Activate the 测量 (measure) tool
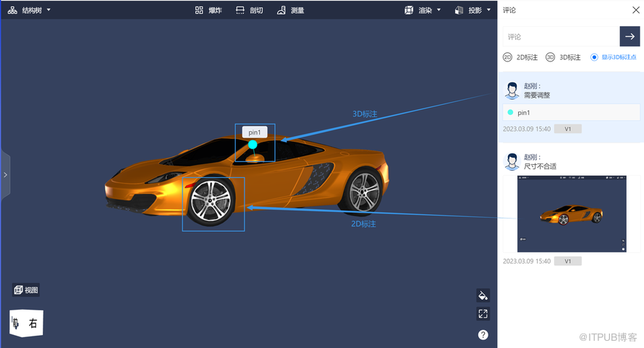The height and width of the screenshot is (348, 644). (x=281, y=11)
